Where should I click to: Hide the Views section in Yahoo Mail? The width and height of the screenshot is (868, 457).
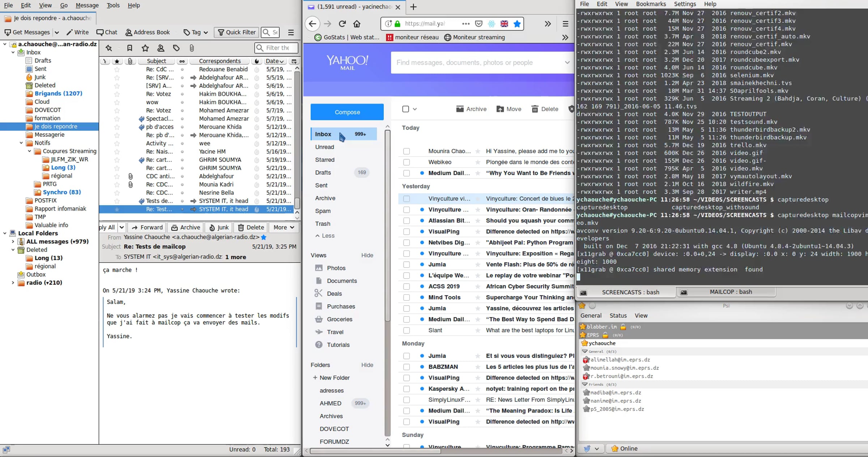point(367,255)
